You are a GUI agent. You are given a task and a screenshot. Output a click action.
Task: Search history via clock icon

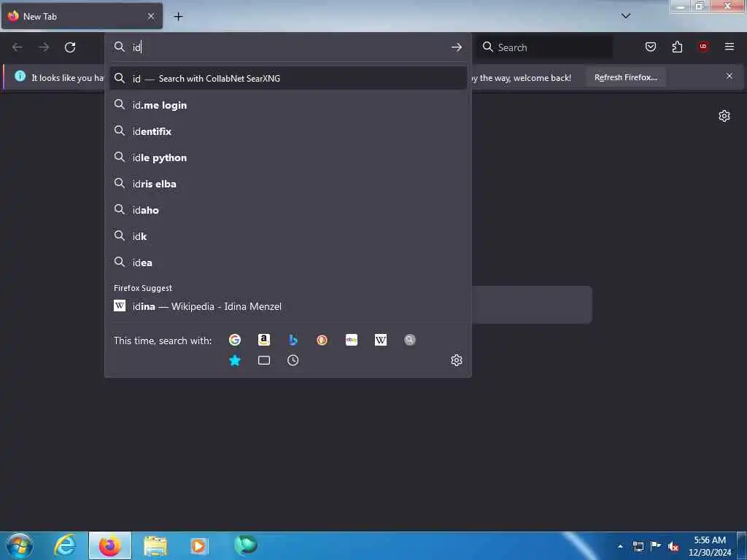[293, 360]
